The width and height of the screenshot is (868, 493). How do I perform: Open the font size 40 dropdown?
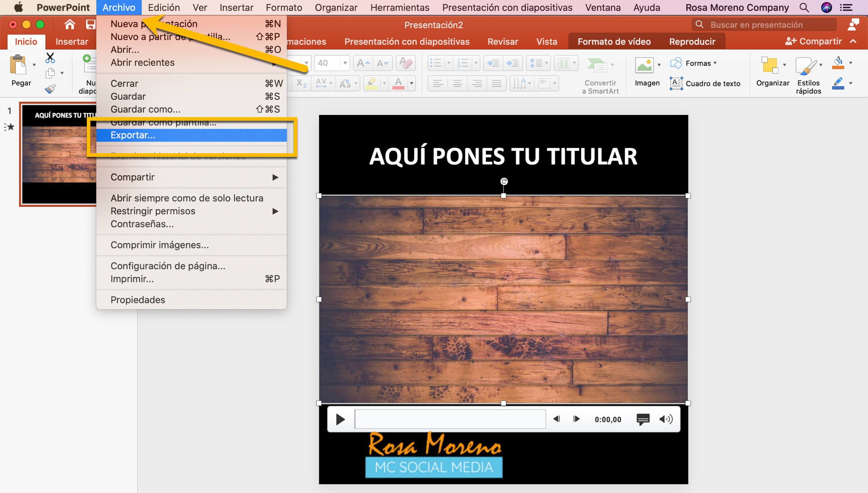(345, 63)
